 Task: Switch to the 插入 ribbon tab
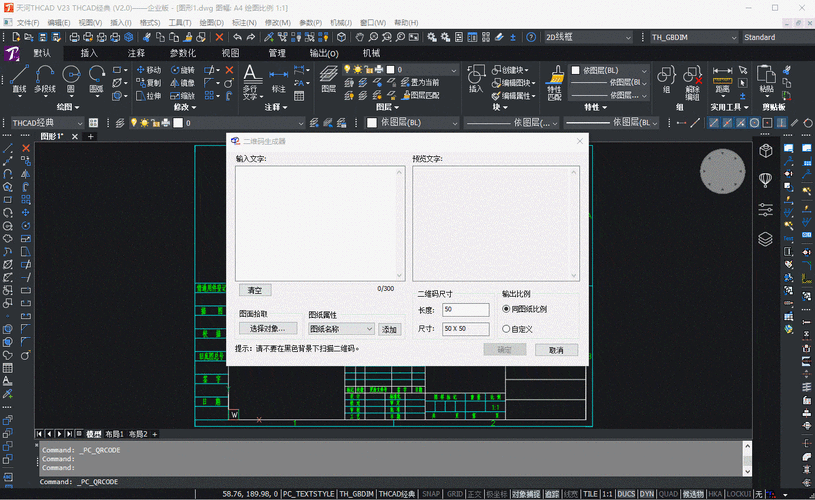point(89,53)
